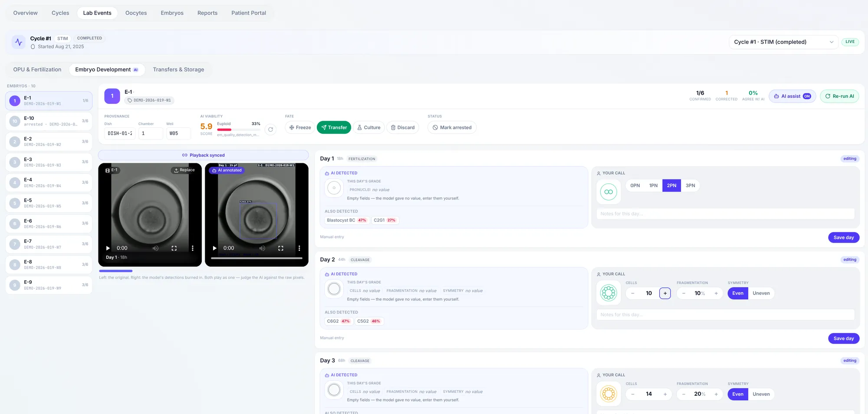
Task: Enter fullscreen on AI annotated video
Action: [x=281, y=248]
